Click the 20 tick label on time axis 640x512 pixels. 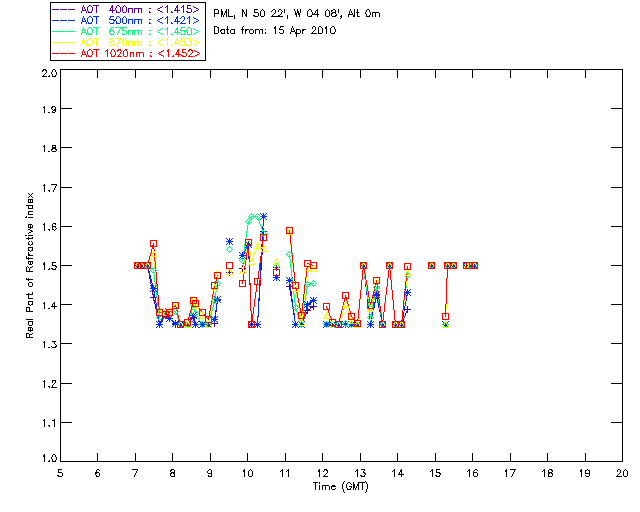[622, 473]
